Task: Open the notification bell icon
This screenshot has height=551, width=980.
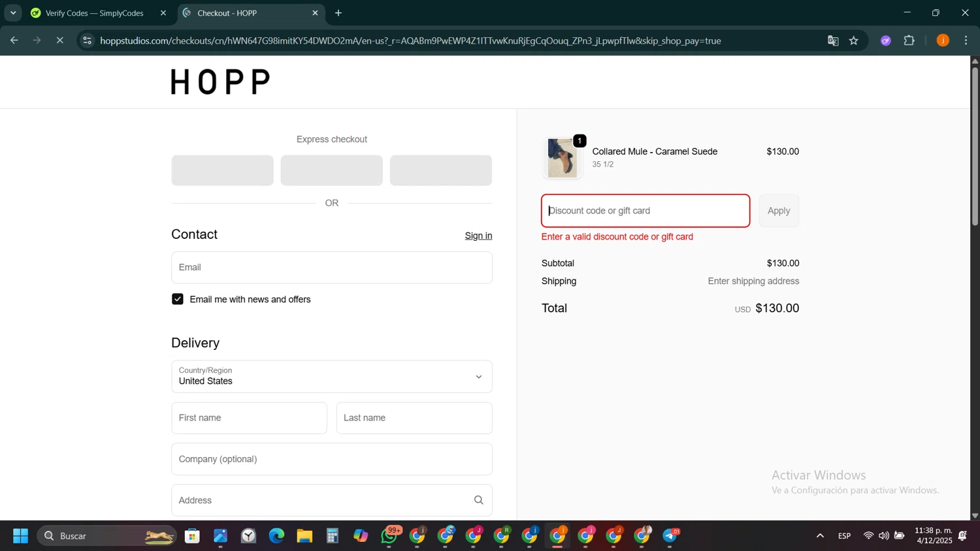Action: pyautogui.click(x=963, y=536)
